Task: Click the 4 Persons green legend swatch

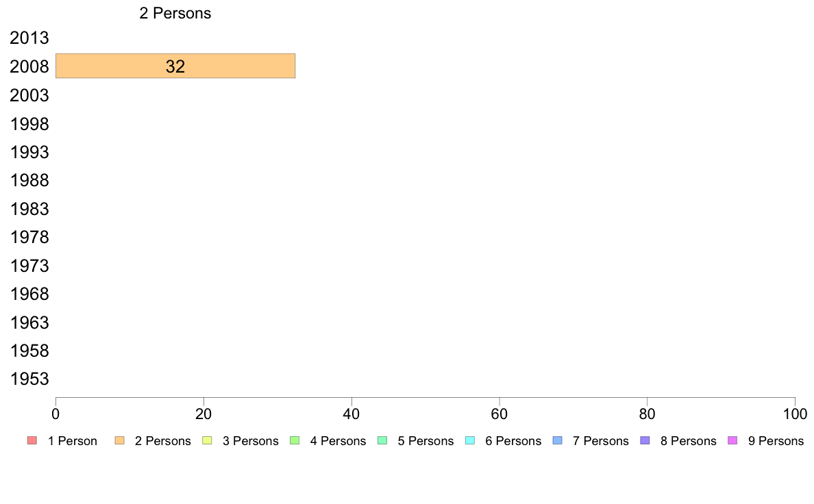Action: [x=295, y=441]
